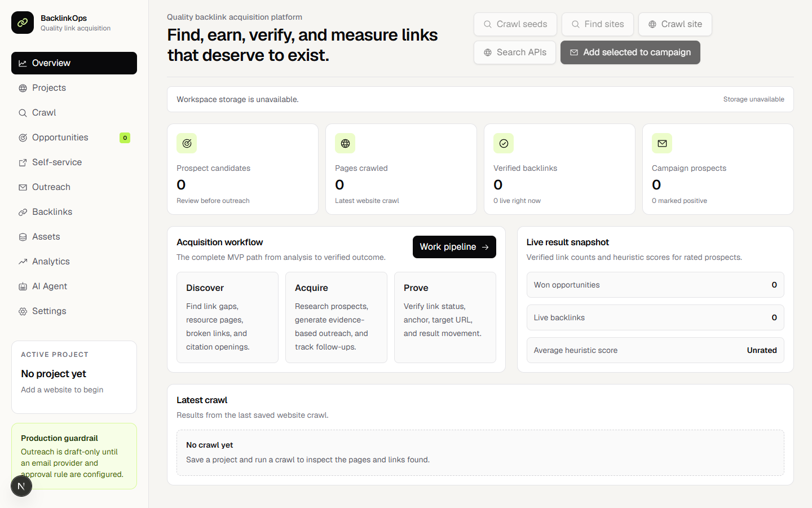Image resolution: width=812 pixels, height=508 pixels.
Task: Click the Won opportunities row
Action: [655, 285]
